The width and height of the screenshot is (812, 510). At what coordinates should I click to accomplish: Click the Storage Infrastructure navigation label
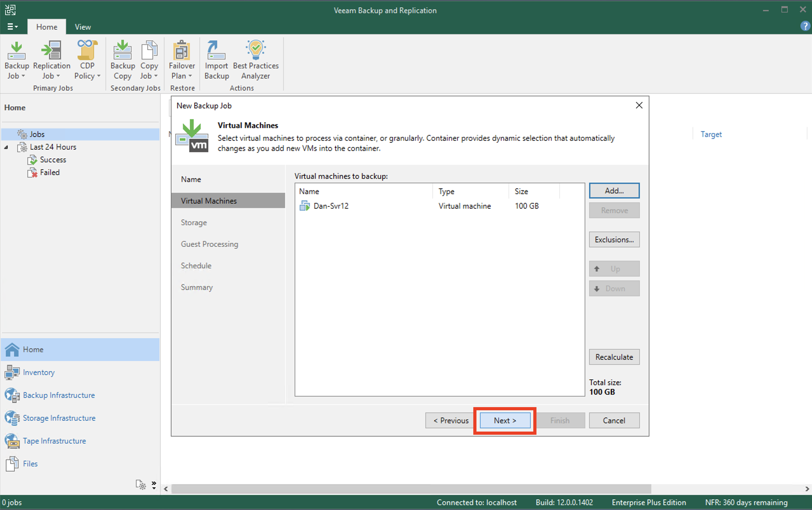[x=59, y=418]
